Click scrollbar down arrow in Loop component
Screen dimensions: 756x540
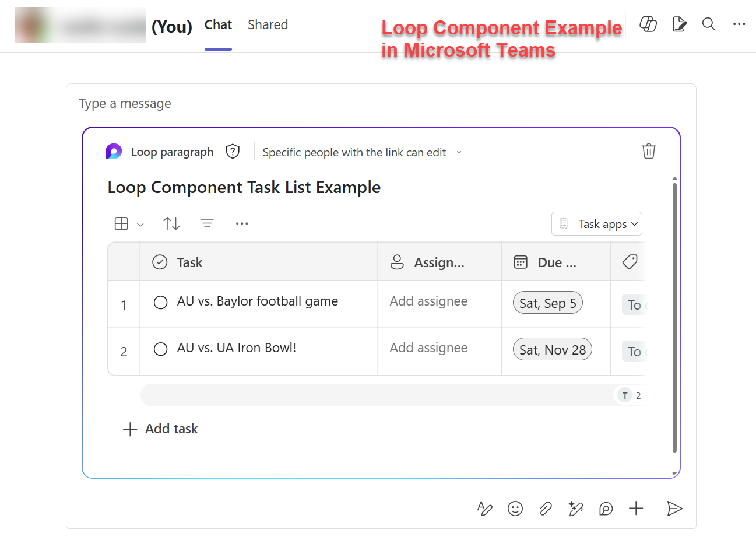tap(674, 474)
